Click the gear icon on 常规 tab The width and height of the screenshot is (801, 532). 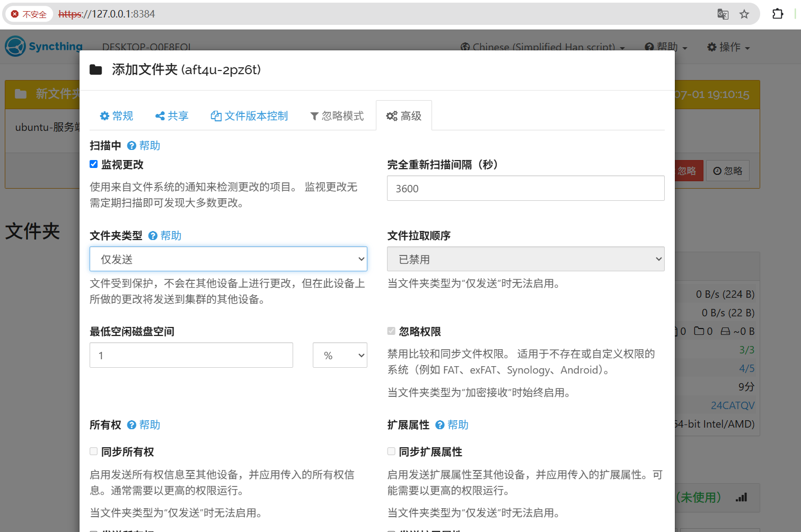click(x=104, y=116)
